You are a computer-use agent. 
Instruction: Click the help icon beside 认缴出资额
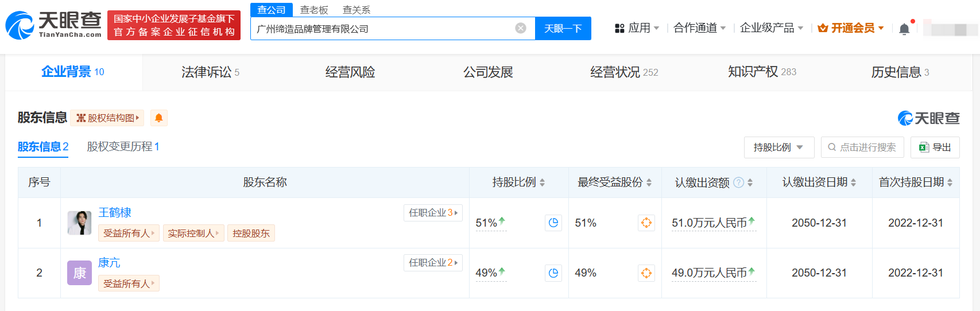[739, 182]
